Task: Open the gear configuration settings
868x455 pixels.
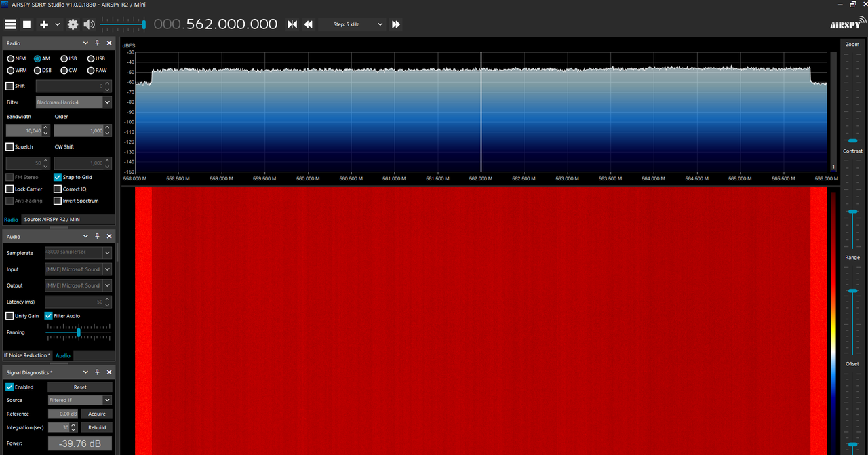Action: pos(73,24)
